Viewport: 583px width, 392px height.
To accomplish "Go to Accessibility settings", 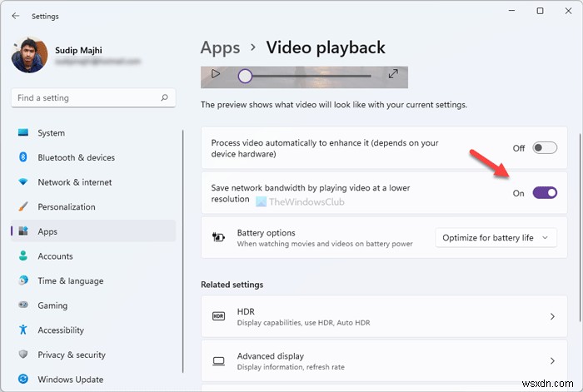I will (x=93, y=330).
